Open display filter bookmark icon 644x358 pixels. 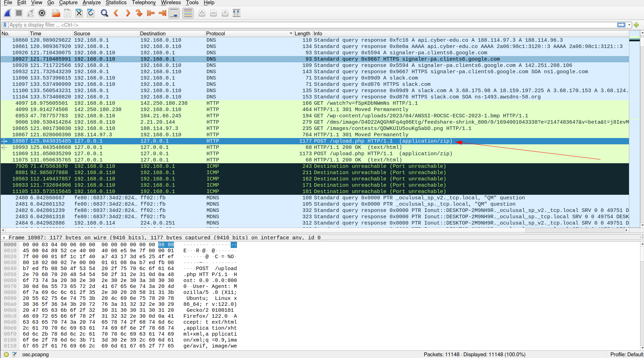click(x=5, y=25)
